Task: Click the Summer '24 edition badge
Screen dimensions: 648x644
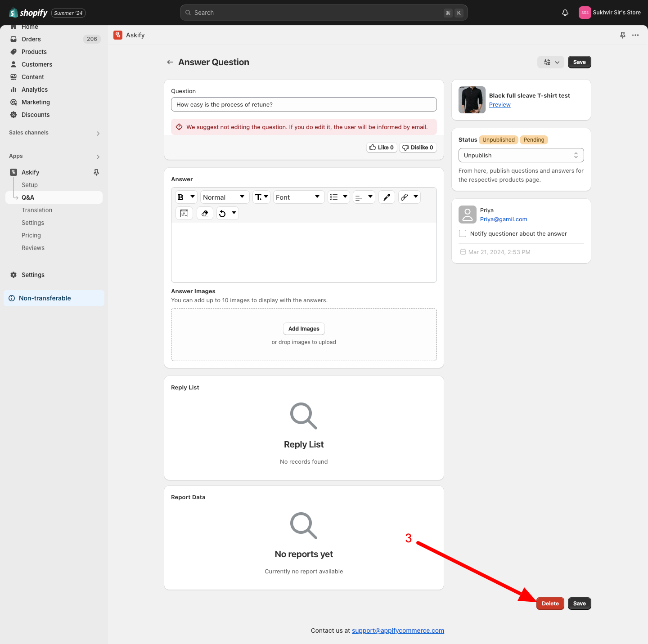Action: pyautogui.click(x=68, y=13)
